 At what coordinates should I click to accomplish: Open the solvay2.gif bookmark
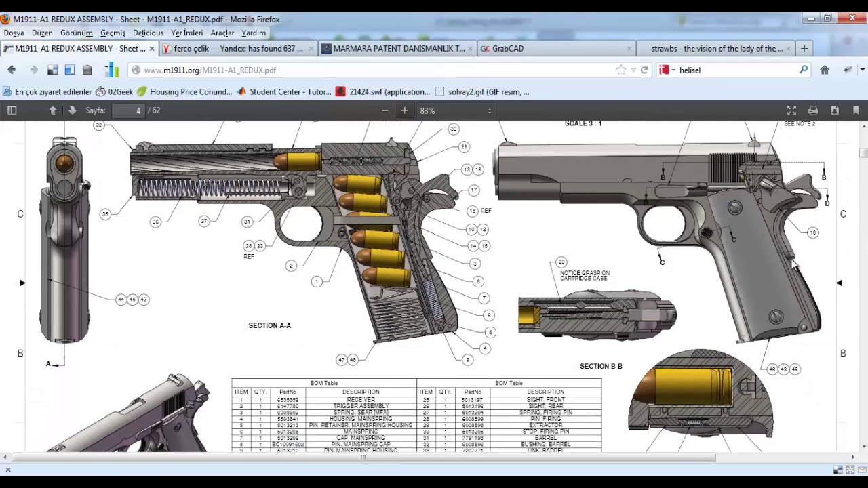[x=482, y=91]
